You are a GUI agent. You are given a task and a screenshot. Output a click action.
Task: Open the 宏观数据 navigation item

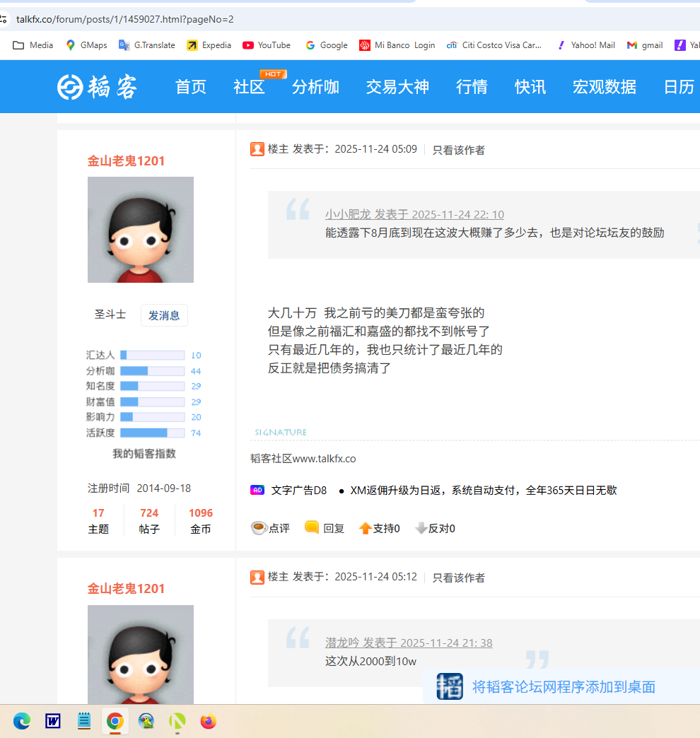604,87
